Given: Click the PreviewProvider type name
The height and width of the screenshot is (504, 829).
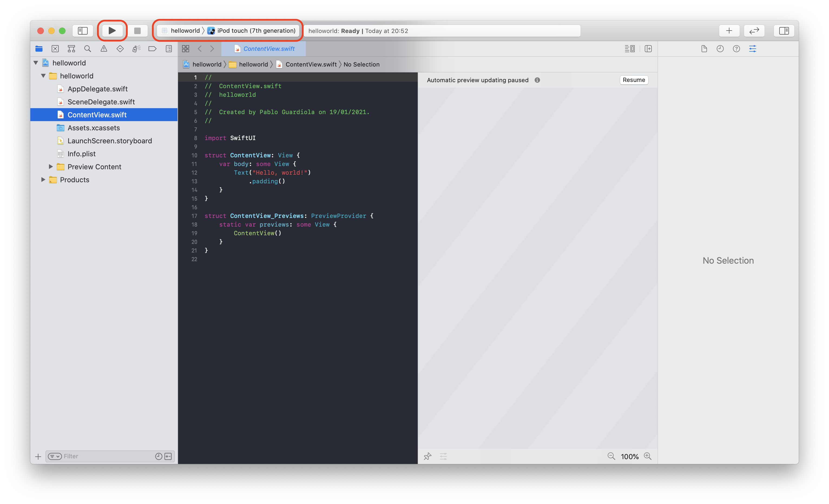Looking at the screenshot, I should pos(338,216).
